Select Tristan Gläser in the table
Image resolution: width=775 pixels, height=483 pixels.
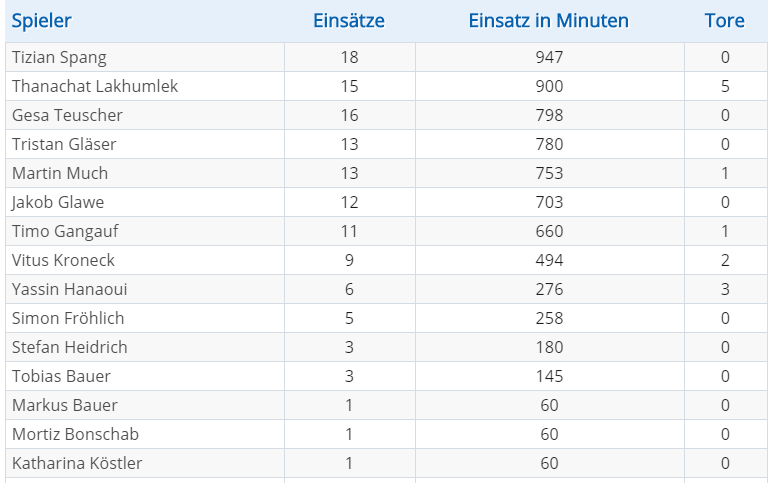(64, 144)
